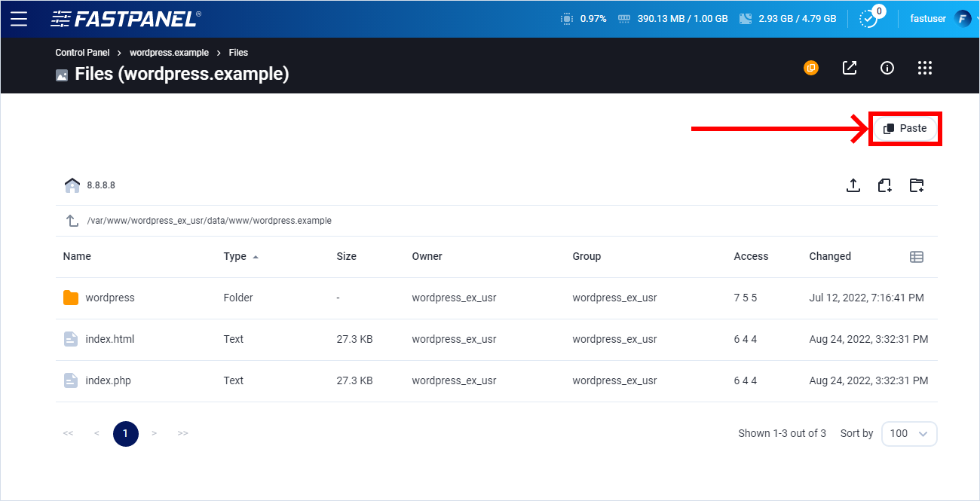
Task: Sort by the Changed column header
Action: tap(830, 256)
